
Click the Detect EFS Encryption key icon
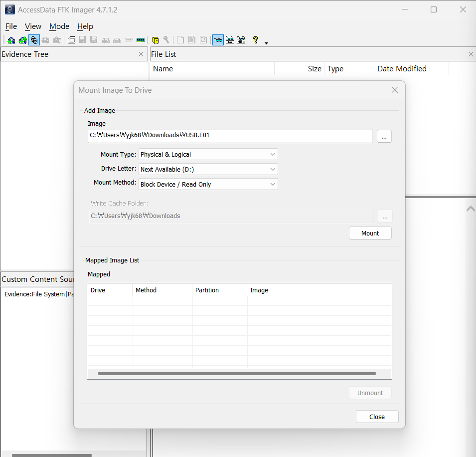pos(166,40)
